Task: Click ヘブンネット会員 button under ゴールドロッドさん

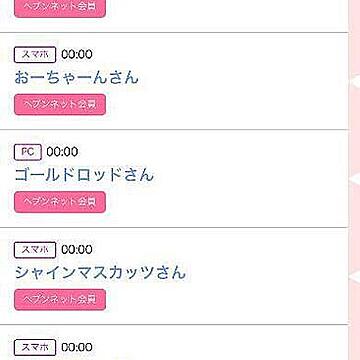Action: [x=60, y=202]
